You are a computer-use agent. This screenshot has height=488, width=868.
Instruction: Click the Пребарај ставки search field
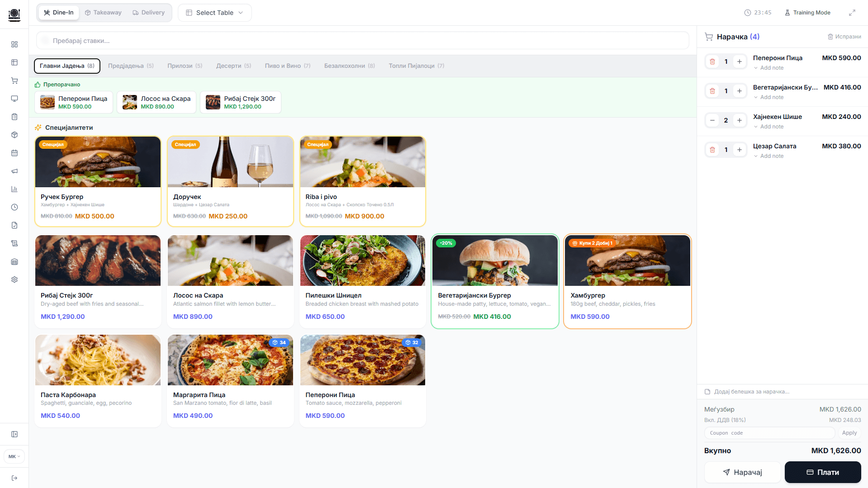pos(363,41)
